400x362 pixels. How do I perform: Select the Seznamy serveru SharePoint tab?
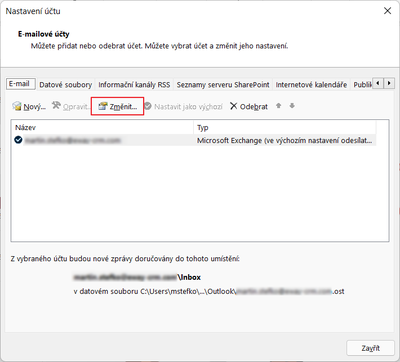point(223,85)
